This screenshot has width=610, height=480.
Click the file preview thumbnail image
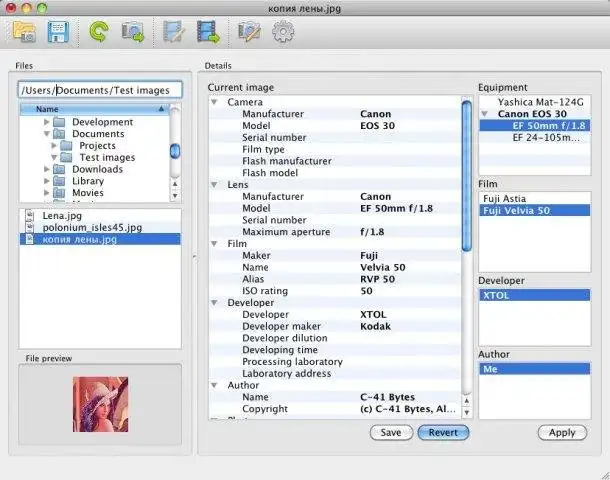(x=100, y=404)
